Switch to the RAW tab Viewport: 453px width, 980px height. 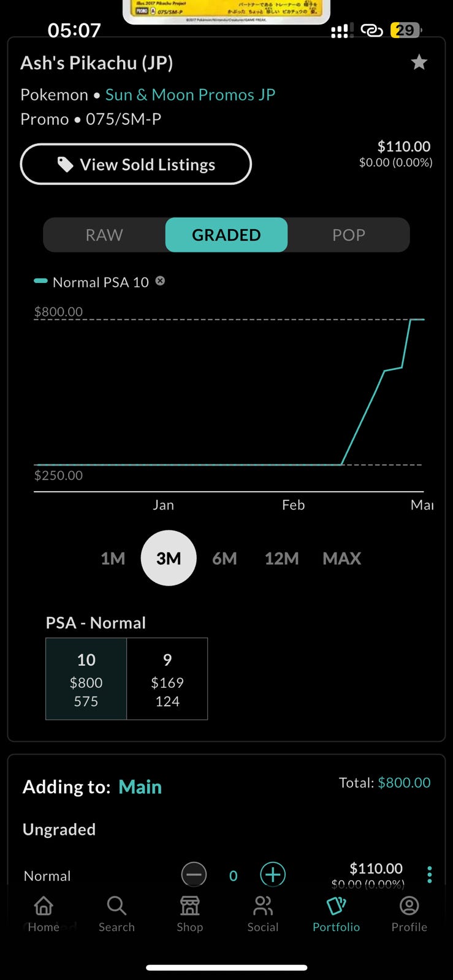click(104, 235)
